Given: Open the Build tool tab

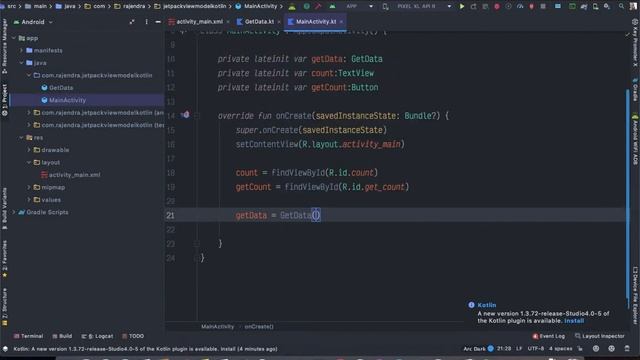Looking at the screenshot, I should (62, 336).
